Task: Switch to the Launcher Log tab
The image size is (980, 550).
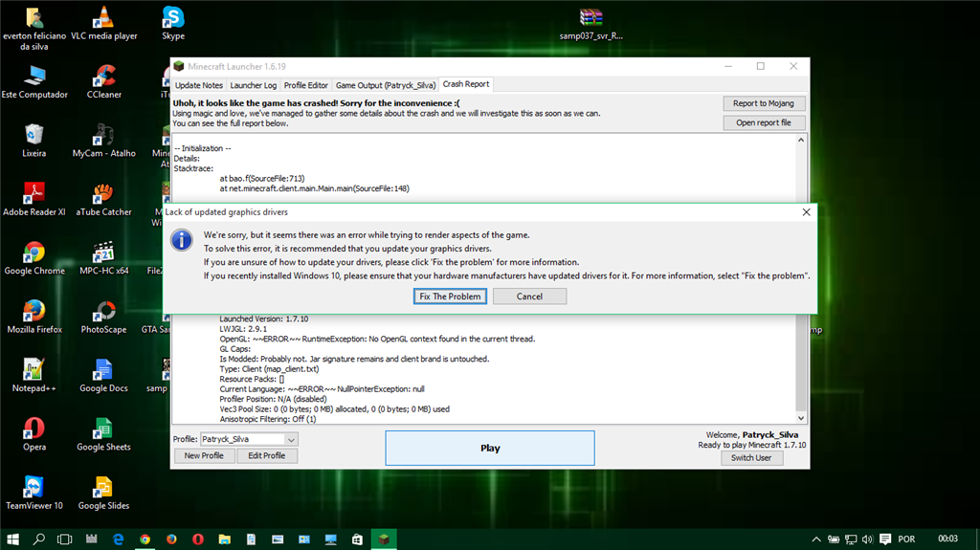Action: (253, 85)
